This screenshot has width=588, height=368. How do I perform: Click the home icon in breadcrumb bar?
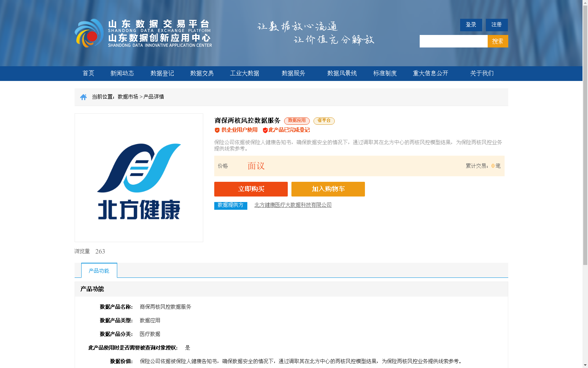tap(83, 96)
